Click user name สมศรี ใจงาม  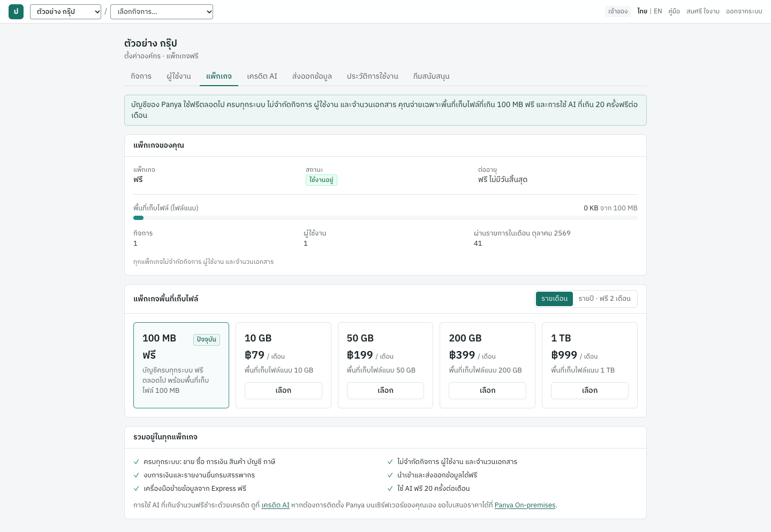(x=703, y=11)
